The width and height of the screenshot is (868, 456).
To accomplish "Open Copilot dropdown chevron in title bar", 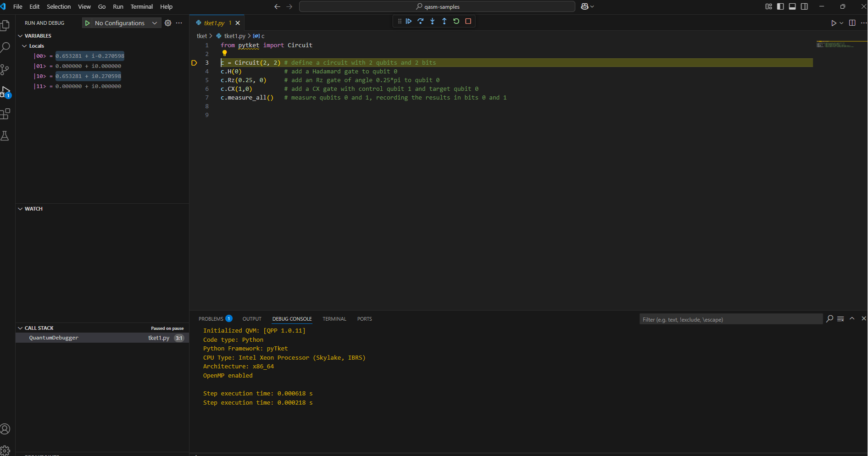I will pos(592,6).
